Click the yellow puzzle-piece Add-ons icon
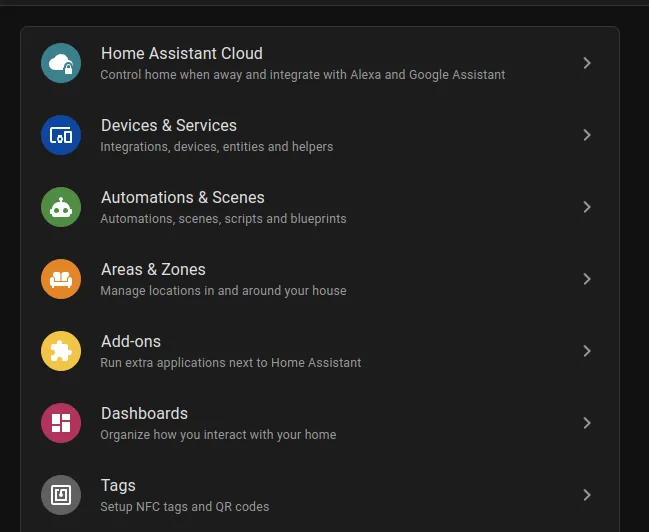 tap(61, 351)
